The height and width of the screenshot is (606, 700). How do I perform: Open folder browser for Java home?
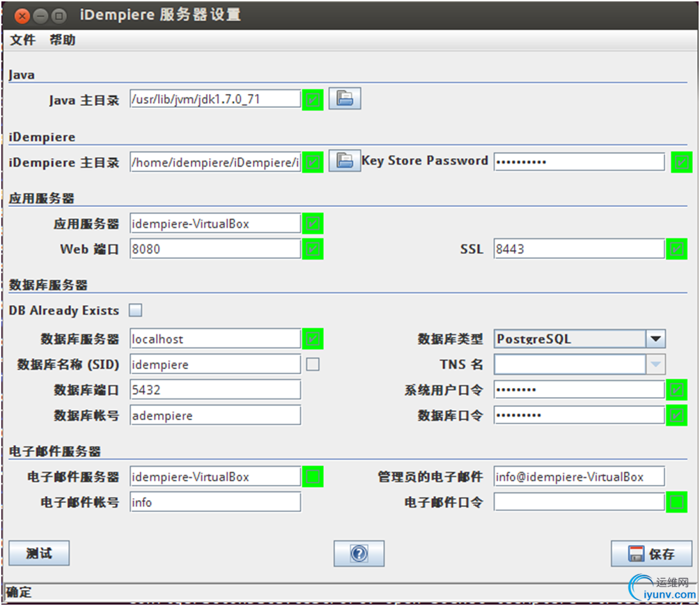click(345, 98)
